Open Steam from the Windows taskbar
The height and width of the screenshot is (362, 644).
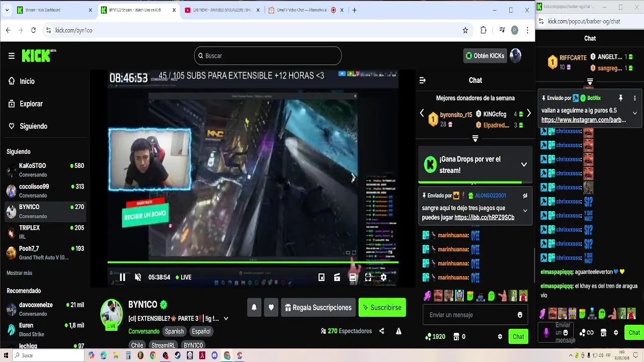[x=178, y=355]
